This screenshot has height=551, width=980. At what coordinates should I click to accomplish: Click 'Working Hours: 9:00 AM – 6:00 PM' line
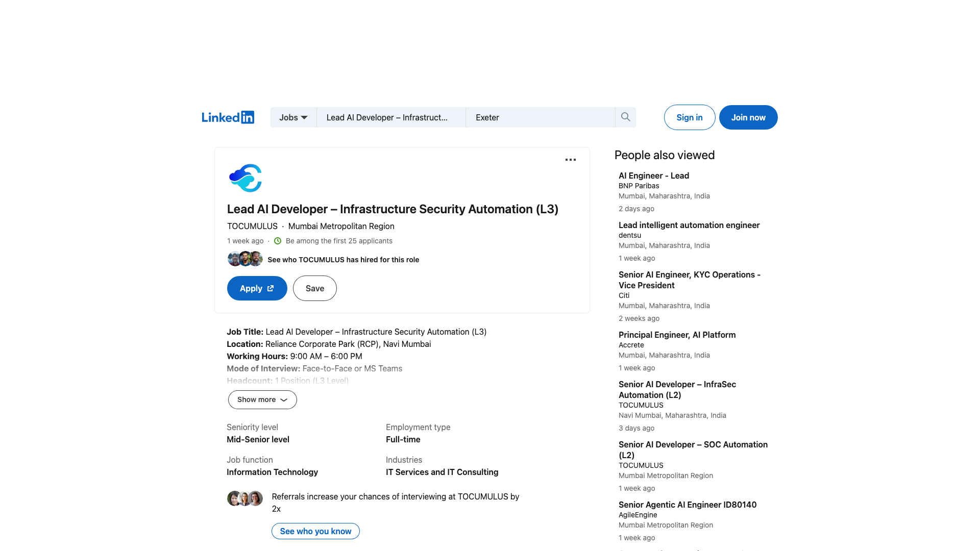tap(295, 356)
